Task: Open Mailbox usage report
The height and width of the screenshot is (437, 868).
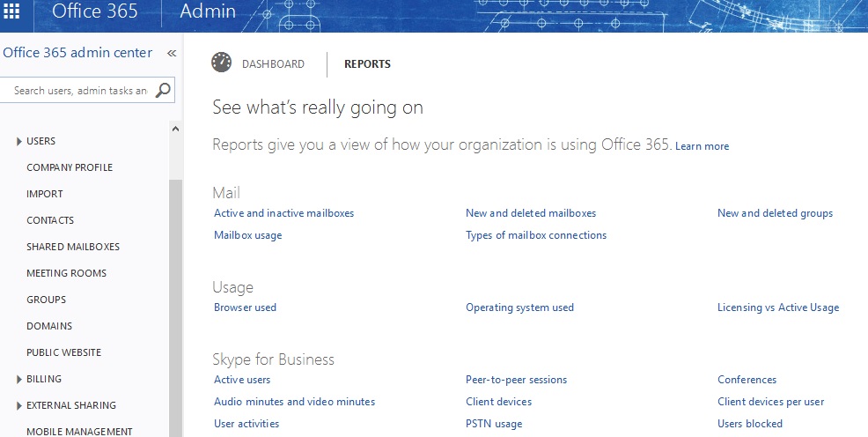Action: pos(248,235)
